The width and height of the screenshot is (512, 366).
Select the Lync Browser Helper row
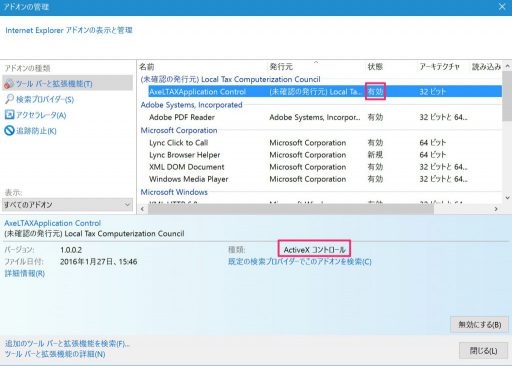pos(325,155)
